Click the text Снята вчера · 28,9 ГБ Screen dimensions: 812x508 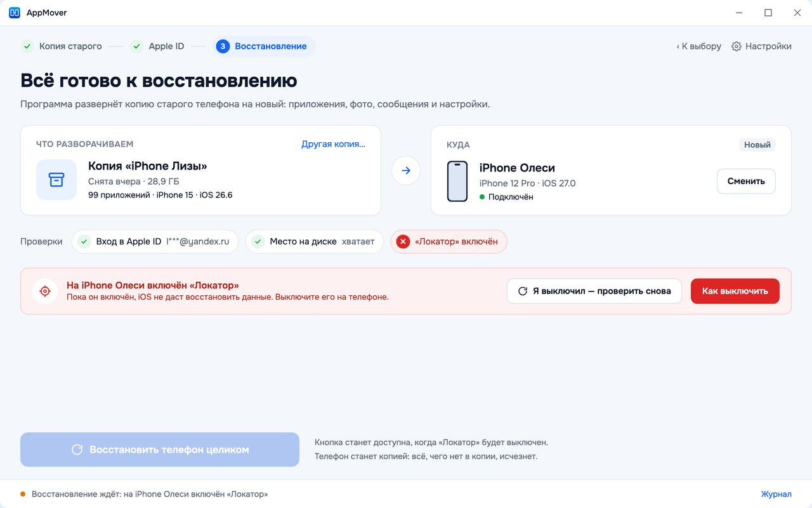[134, 182]
